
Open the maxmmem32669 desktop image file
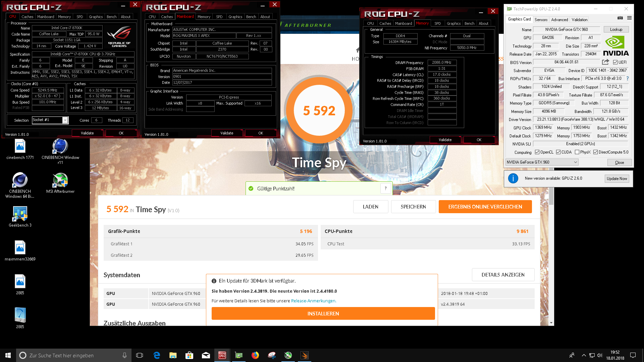click(x=20, y=251)
